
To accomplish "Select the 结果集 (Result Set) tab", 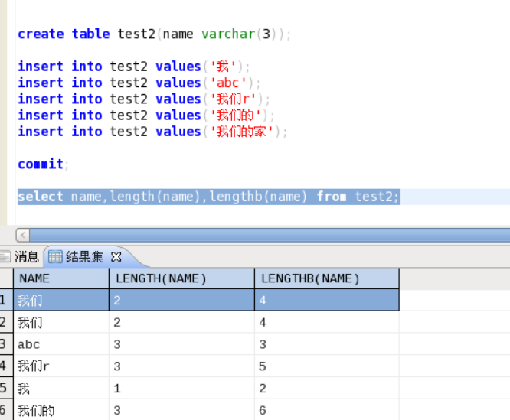I will pyautogui.click(x=86, y=257).
